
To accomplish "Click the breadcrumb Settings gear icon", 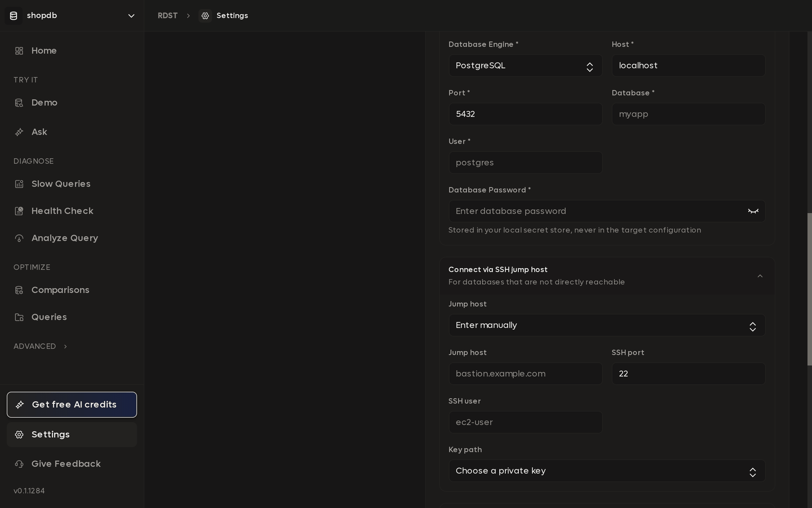I will point(205,16).
